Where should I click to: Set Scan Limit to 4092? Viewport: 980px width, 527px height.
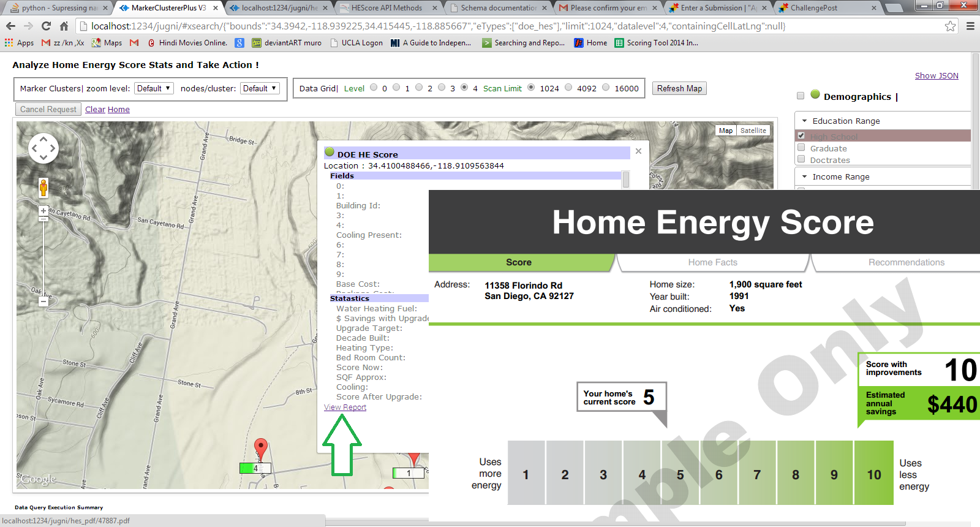click(x=568, y=88)
